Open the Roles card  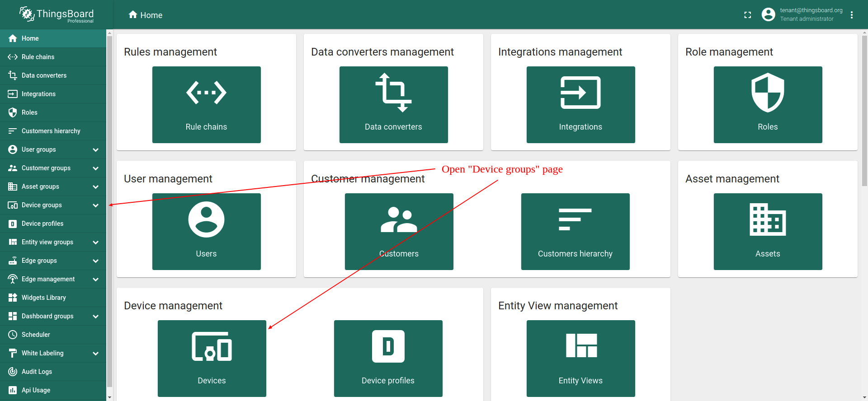point(768,105)
